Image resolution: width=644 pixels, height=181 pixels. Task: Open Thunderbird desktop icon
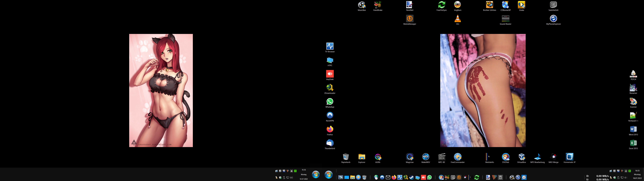[x=330, y=145]
